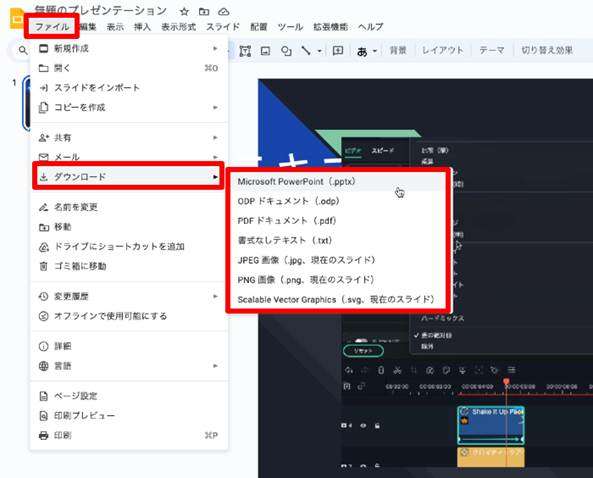The width and height of the screenshot is (593, 478).
Task: Select the text box tool icon
Action: [245, 51]
